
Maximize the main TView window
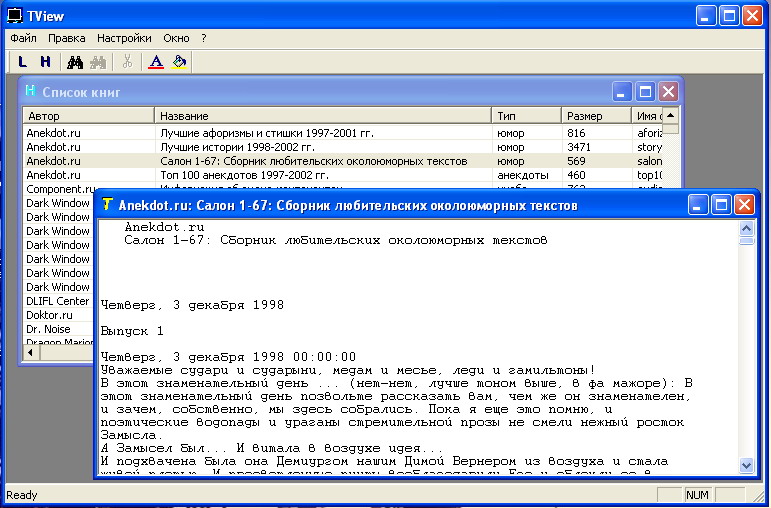729,16
